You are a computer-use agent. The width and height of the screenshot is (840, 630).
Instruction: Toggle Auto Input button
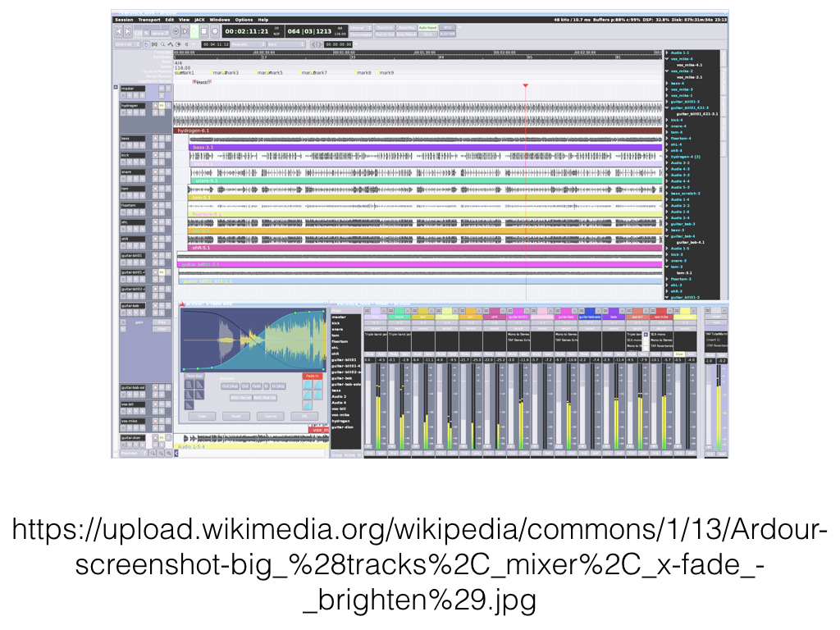[427, 28]
